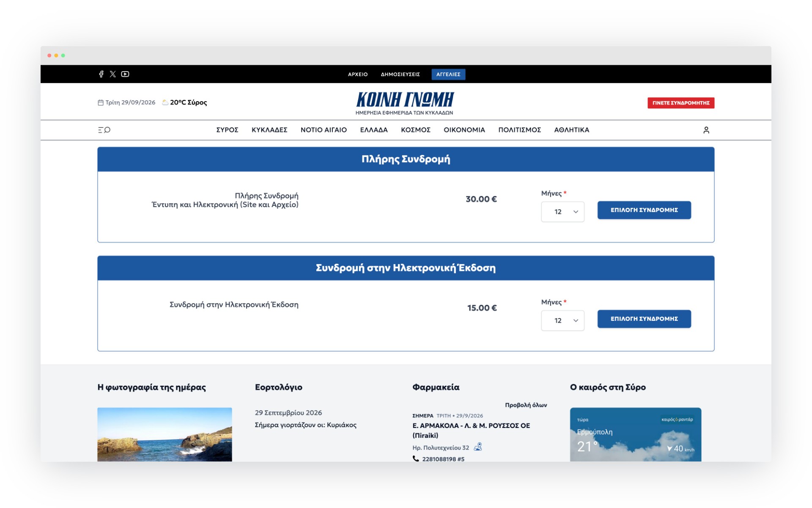The height and width of the screenshot is (508, 812).
Task: Go to the ΚΥΚΛΑΔΕΣ section
Action: tap(269, 130)
